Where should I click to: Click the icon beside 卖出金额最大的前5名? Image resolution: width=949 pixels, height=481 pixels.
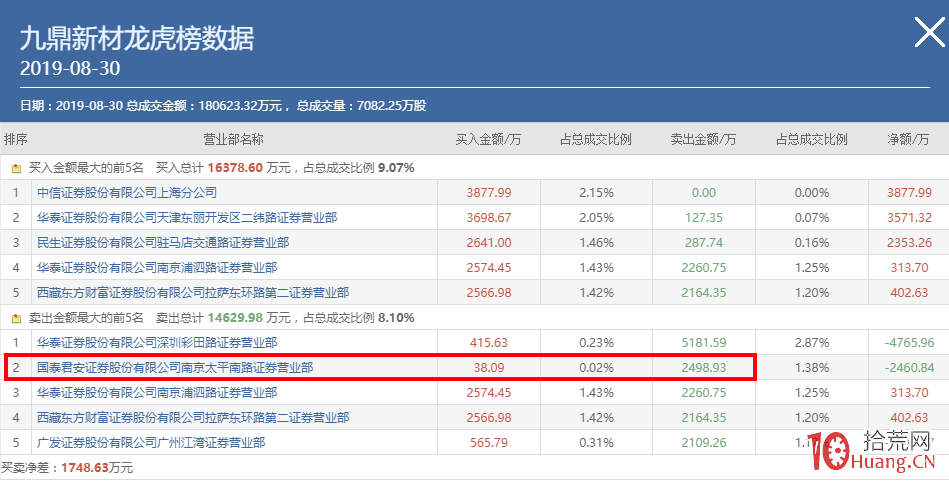coord(16,318)
